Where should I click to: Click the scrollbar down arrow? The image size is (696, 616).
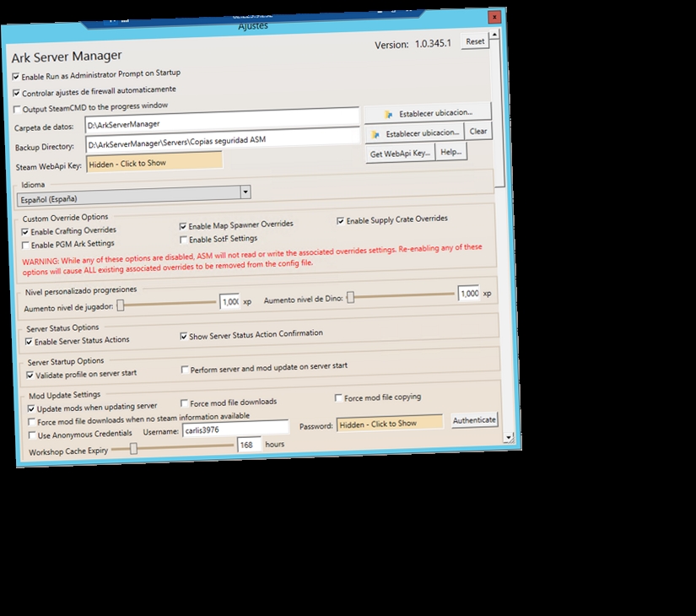point(508,437)
